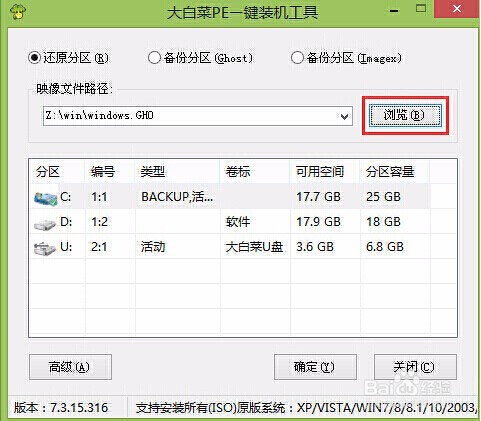Screen dimensions: 481x421
Task: Click the 版本：7.3.15.316 status bar text
Action: pos(61,408)
